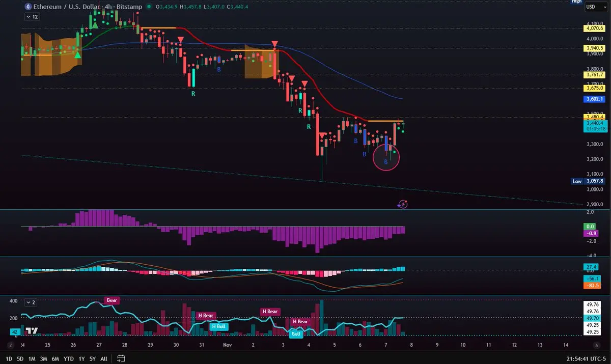The width and height of the screenshot is (611, 364).
Task: Click the Nov date label on the time axis
Action: [227, 345]
